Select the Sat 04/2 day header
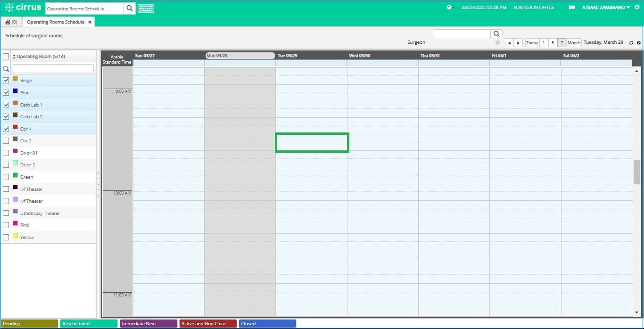 (x=571, y=56)
